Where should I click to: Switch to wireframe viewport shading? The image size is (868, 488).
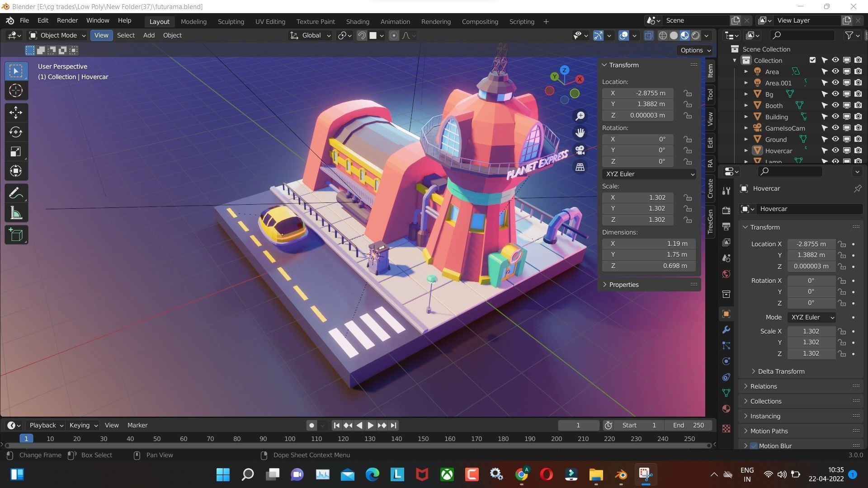pos(663,35)
